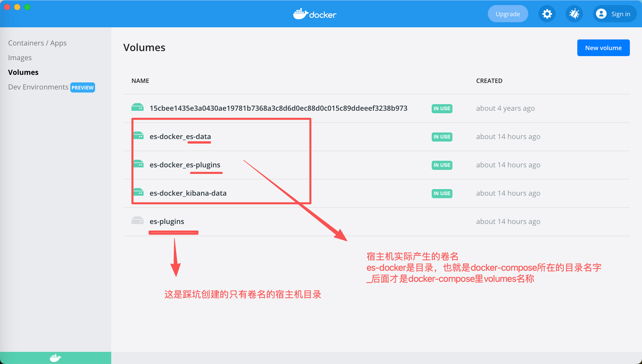Sort volumes by the CREATED column header

coord(489,81)
